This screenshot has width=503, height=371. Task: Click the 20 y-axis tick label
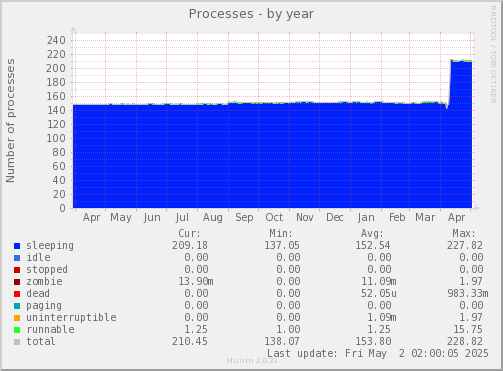[x=59, y=194]
